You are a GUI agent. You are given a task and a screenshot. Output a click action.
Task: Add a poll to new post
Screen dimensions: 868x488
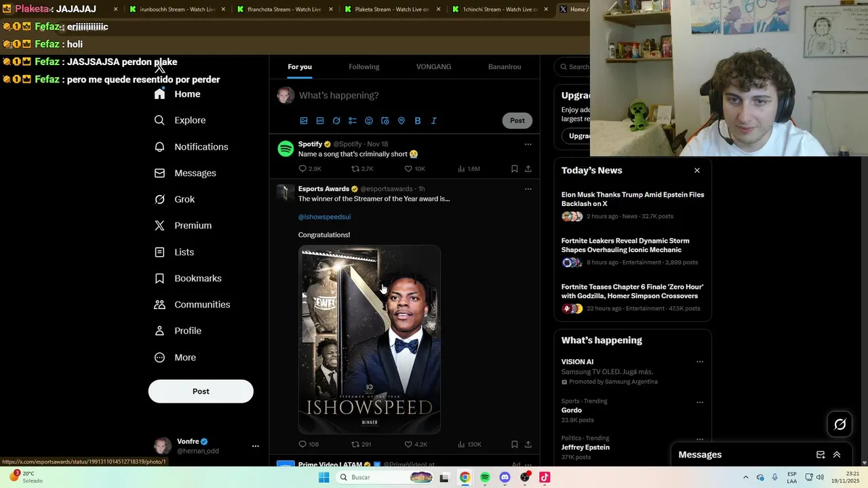(x=353, y=121)
